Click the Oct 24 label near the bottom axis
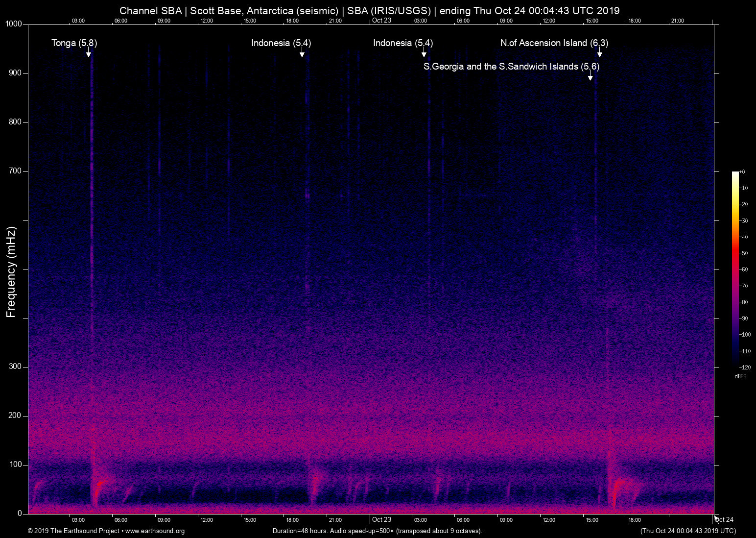The image size is (756, 538). 724,519
